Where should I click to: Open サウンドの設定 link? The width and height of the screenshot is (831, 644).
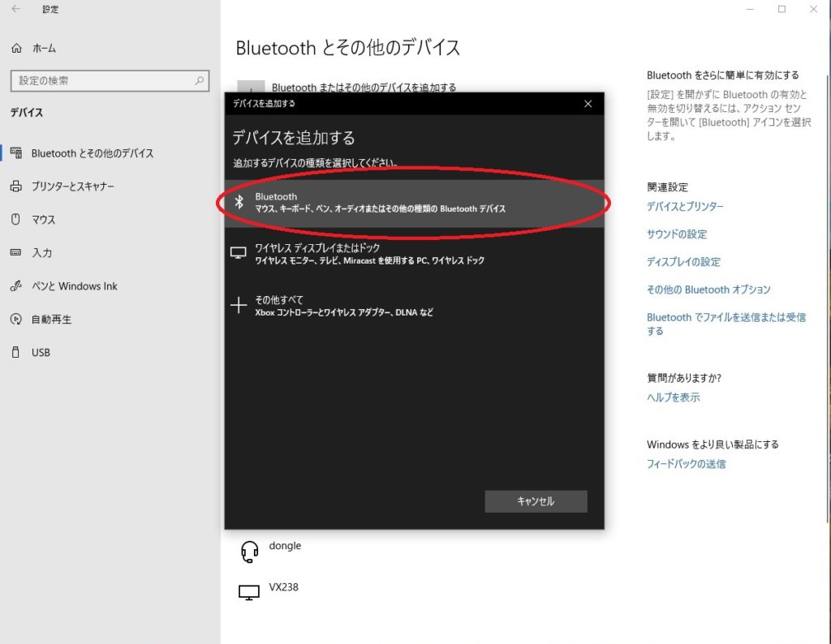(x=677, y=234)
